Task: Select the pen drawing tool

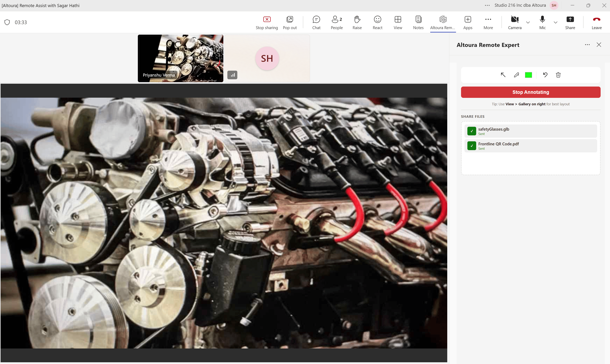Action: pyautogui.click(x=516, y=75)
